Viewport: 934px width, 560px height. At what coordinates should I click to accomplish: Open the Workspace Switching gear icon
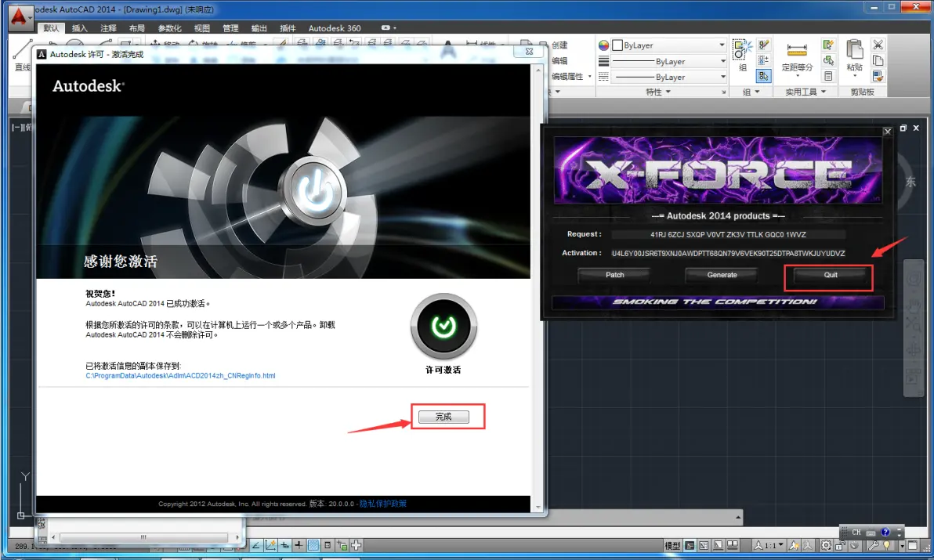point(826,545)
